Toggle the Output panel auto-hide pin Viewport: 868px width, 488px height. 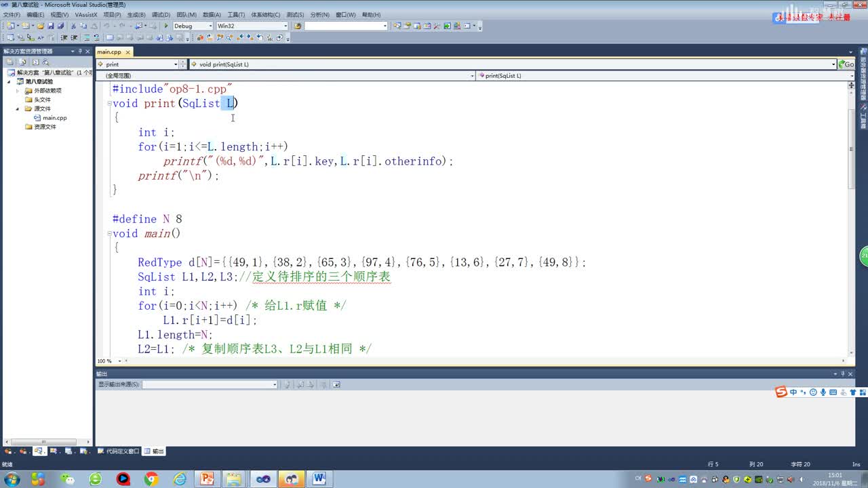click(x=842, y=373)
